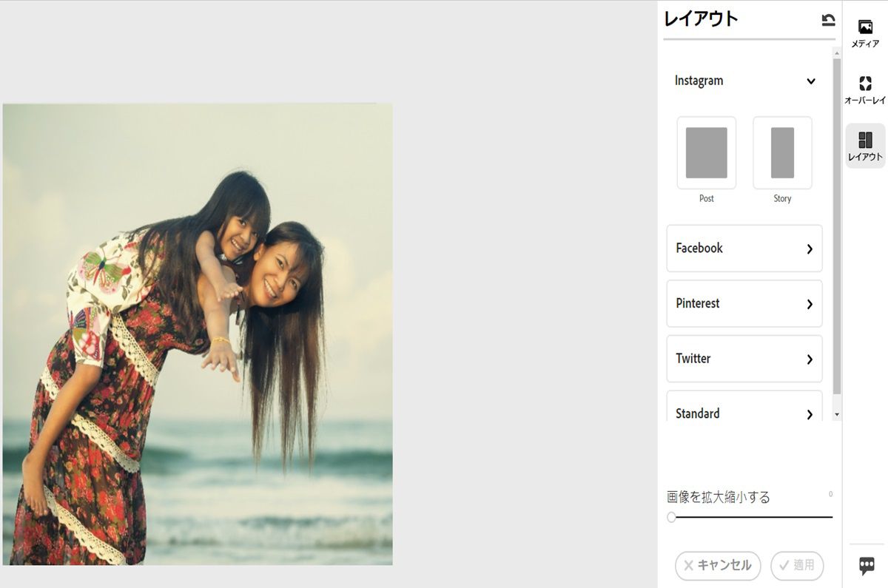
Task: Click the 適用 apply button
Action: tap(797, 566)
